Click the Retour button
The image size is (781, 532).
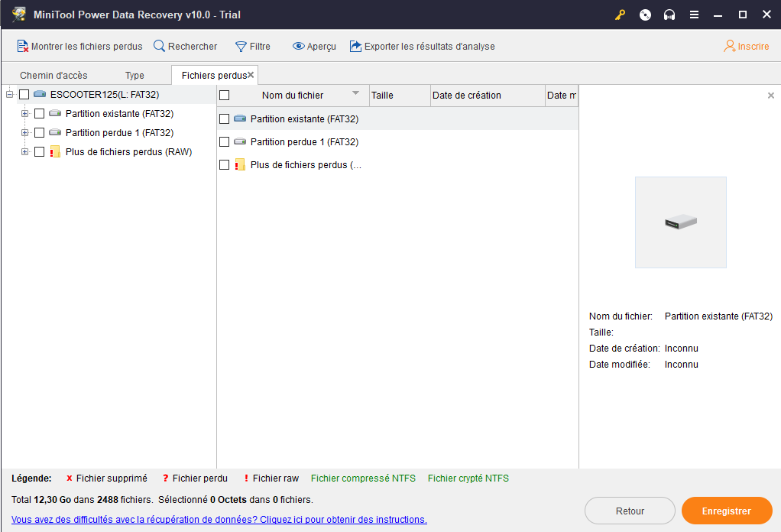(630, 511)
